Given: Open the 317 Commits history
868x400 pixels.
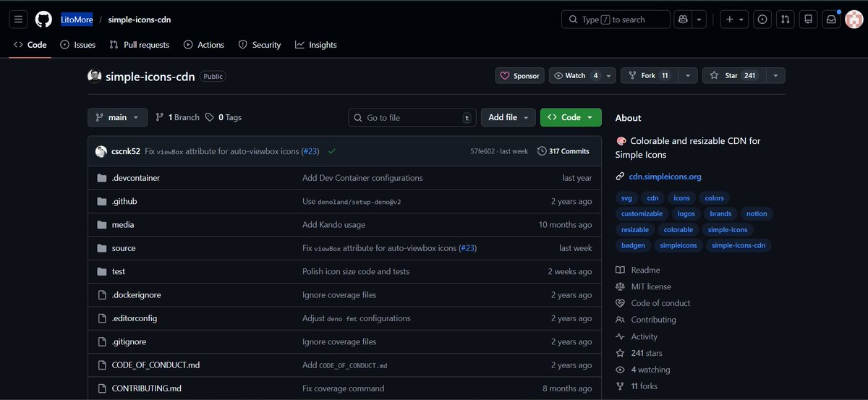Looking at the screenshot, I should 563,151.
